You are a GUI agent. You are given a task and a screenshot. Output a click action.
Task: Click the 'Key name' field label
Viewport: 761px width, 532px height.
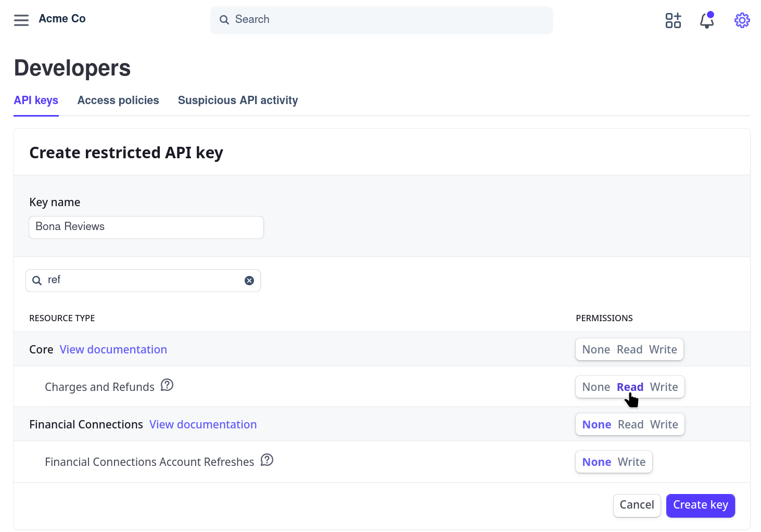55,202
